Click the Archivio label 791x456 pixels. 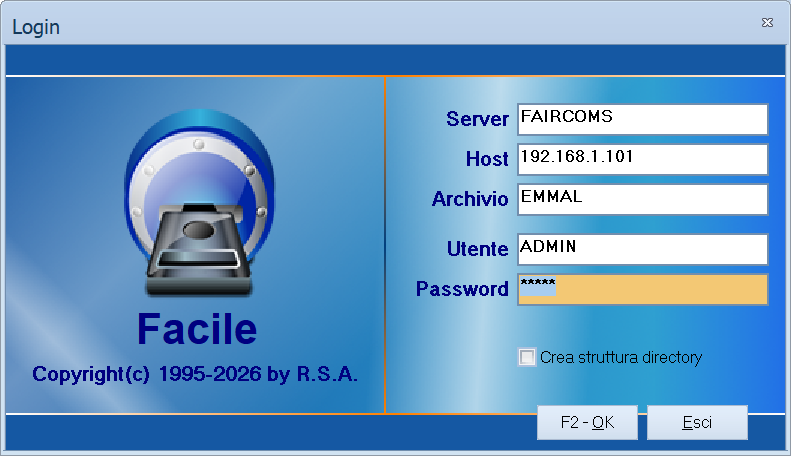pos(470,199)
